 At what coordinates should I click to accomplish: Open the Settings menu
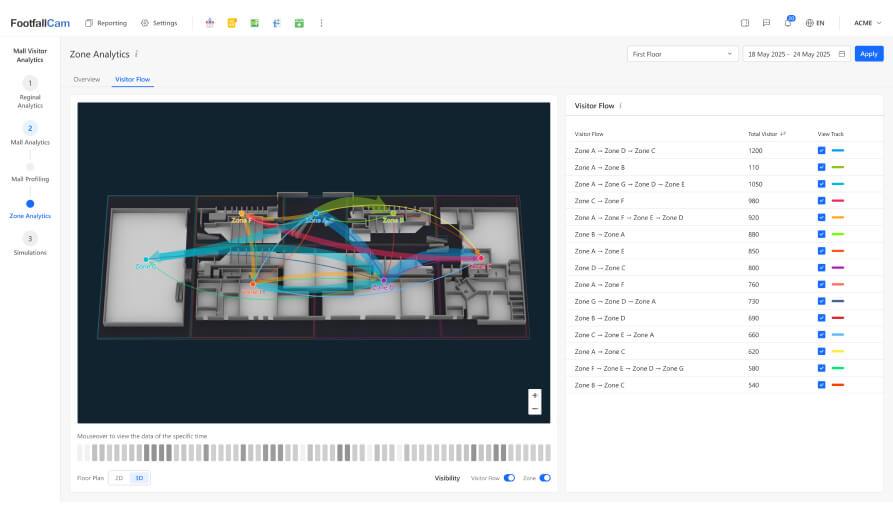159,23
